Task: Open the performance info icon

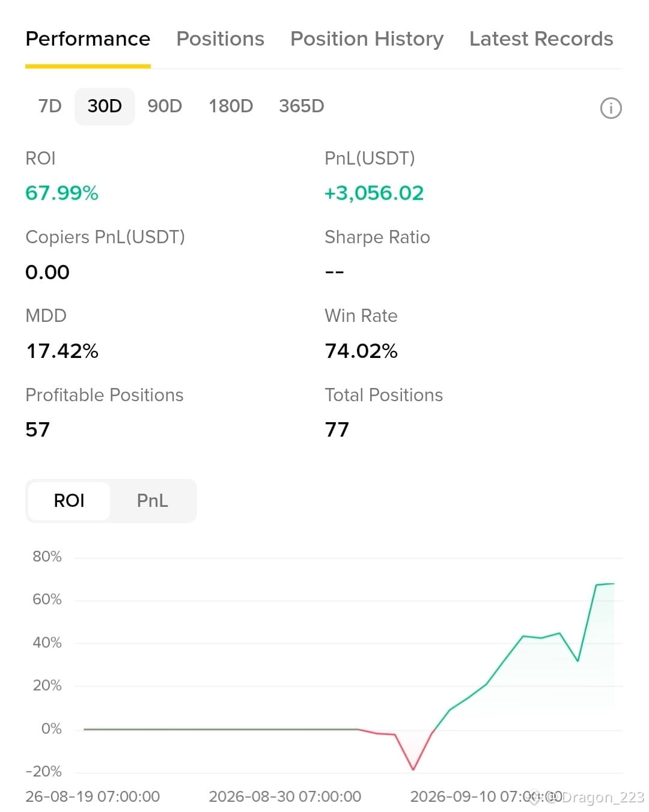Action: (x=611, y=108)
